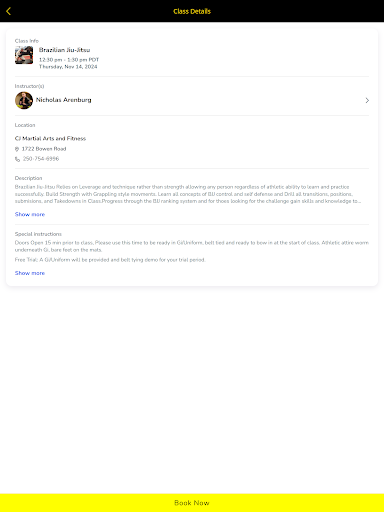
Task: Tap the phone icon beside the number
Action: (17, 159)
